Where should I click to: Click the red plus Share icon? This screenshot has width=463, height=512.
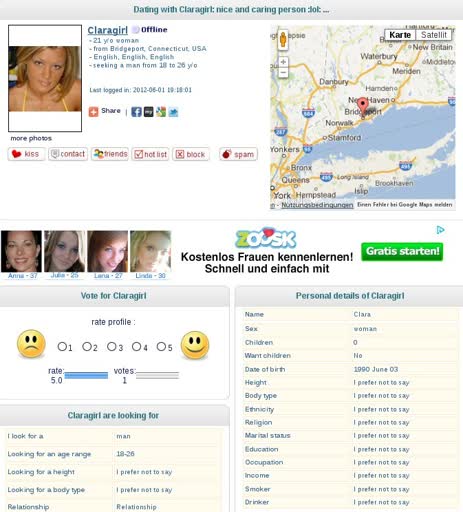coord(93,112)
